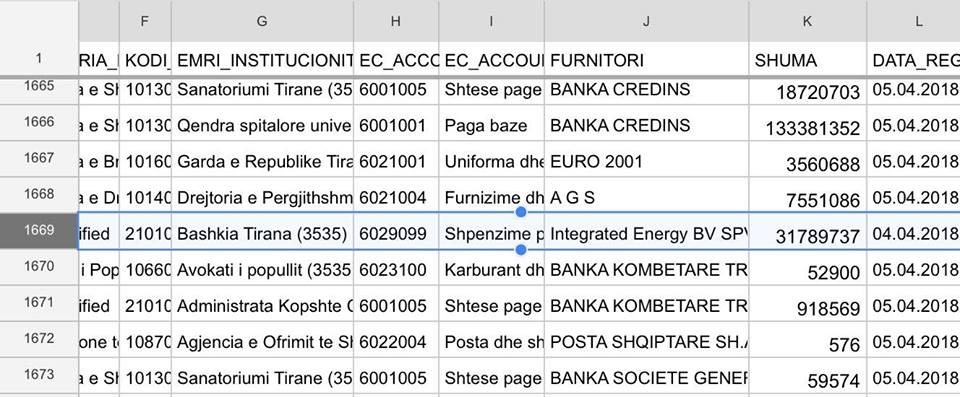The image size is (960, 397).
Task: Click the EURO 2001 supplier cell
Action: (647, 162)
